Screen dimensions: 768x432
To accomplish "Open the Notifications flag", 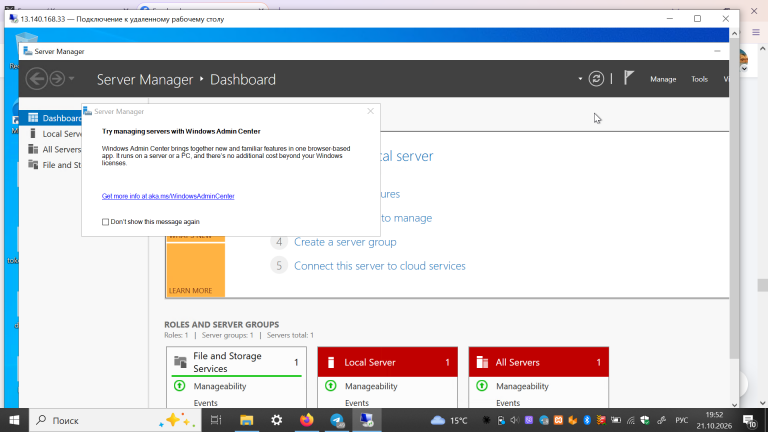I will [x=628, y=78].
